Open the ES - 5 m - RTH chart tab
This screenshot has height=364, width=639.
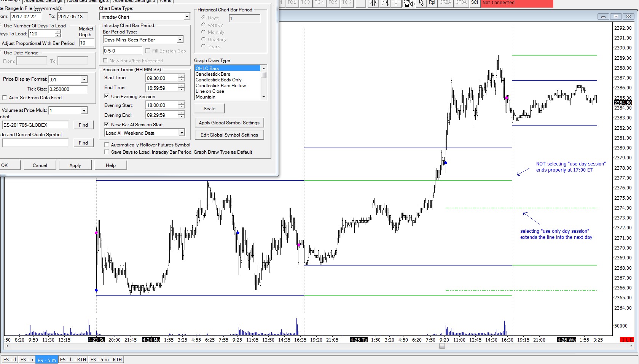[x=106, y=359]
